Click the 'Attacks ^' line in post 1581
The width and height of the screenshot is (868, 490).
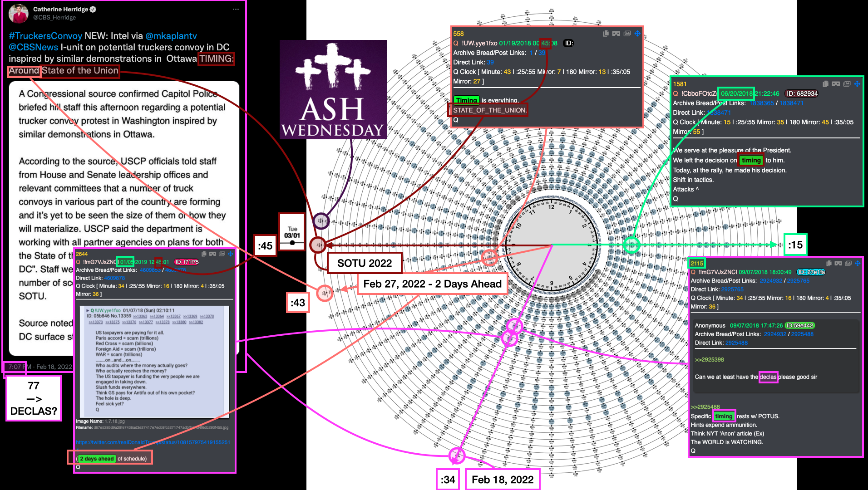tap(686, 189)
